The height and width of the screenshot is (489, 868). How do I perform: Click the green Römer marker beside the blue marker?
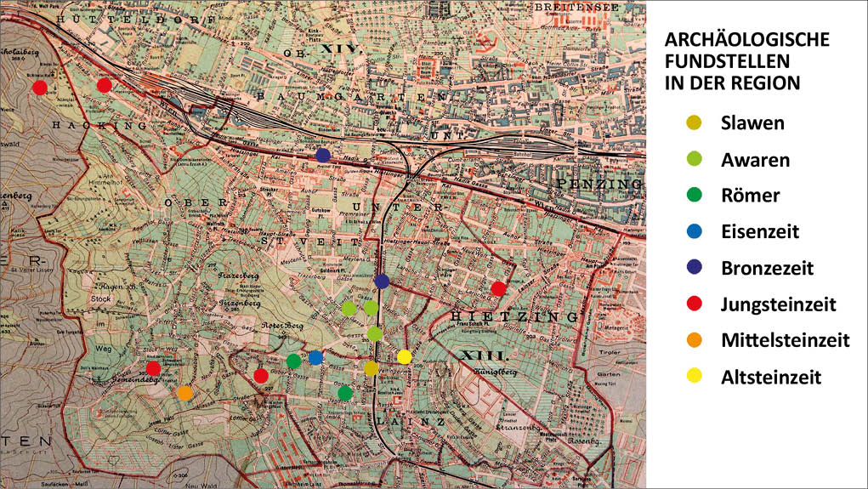pos(294,361)
